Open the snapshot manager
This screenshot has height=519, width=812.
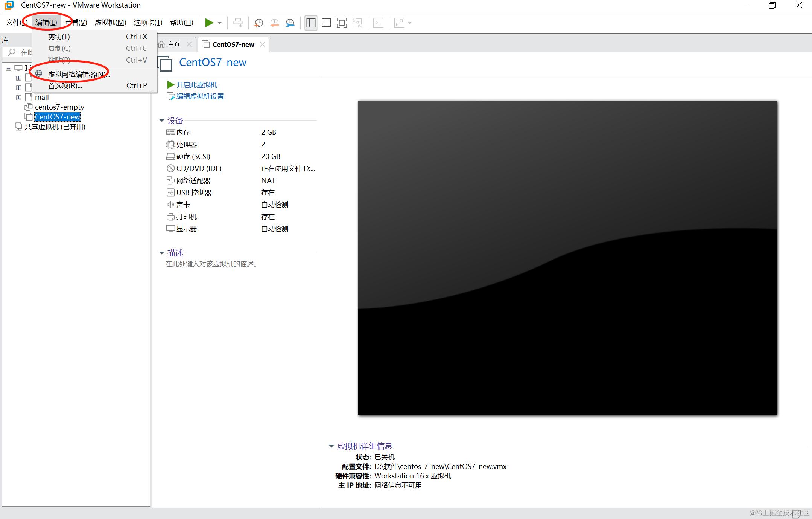coord(290,23)
